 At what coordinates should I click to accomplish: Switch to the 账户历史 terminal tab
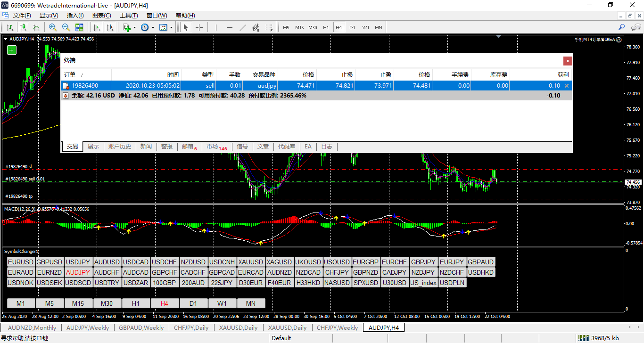click(x=120, y=147)
